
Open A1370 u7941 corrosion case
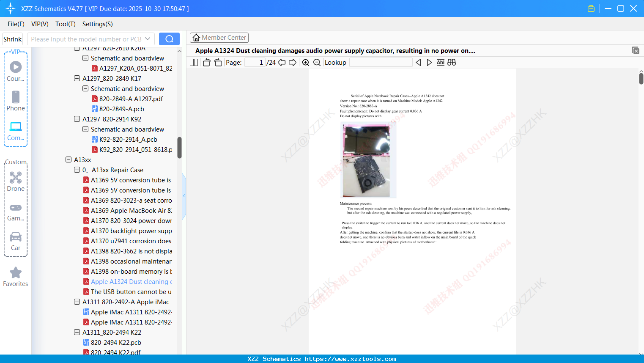tap(128, 241)
